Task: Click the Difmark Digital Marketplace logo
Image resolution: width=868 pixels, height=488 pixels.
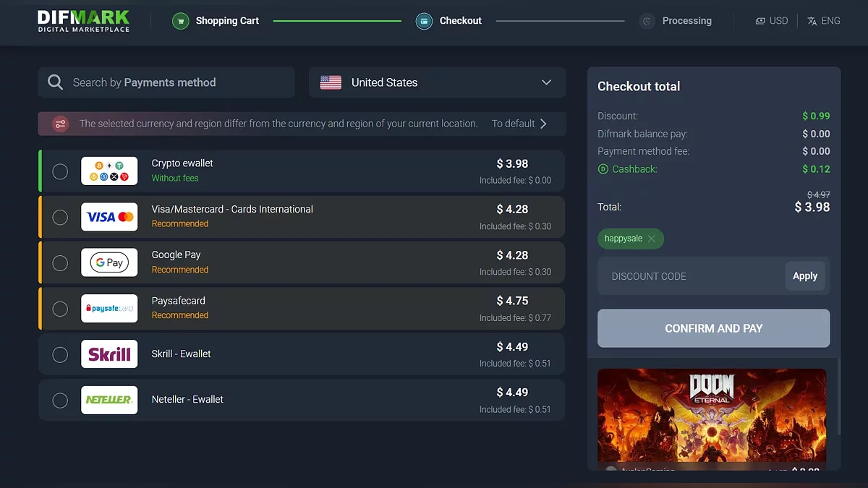Action: [83, 21]
